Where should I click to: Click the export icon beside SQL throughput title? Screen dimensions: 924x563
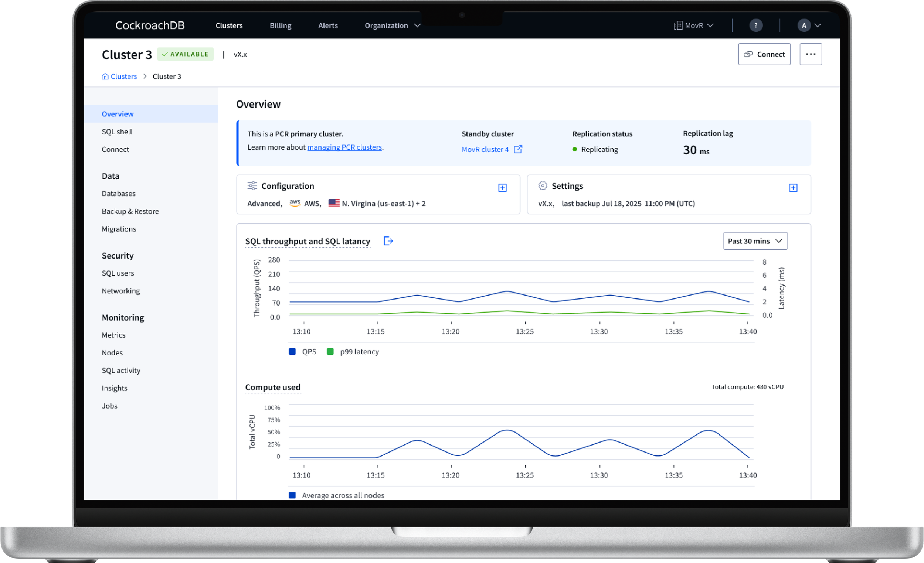pyautogui.click(x=388, y=241)
